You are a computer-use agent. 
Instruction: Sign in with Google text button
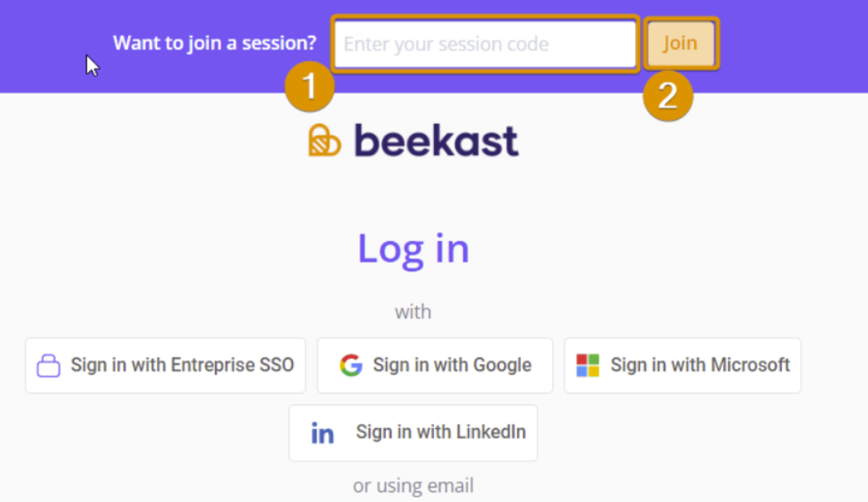(452, 365)
